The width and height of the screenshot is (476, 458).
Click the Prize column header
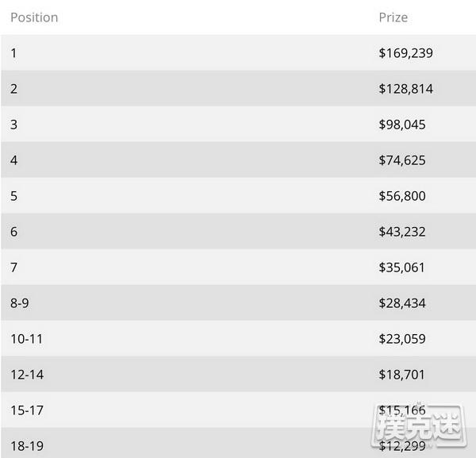[x=393, y=17]
